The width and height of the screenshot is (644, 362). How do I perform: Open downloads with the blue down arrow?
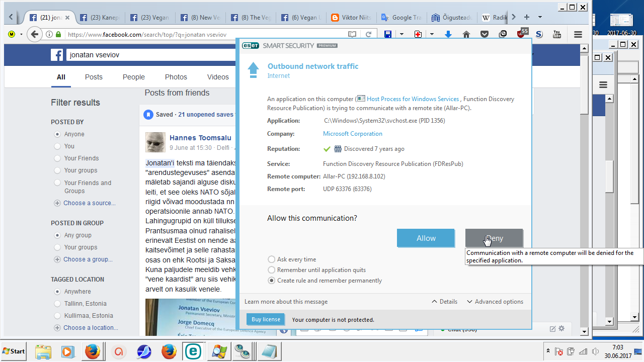click(x=448, y=34)
